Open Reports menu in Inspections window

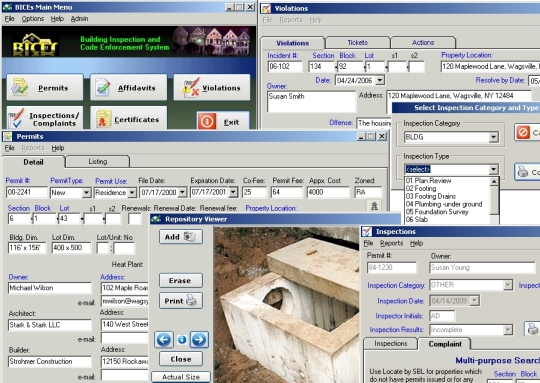coord(392,243)
